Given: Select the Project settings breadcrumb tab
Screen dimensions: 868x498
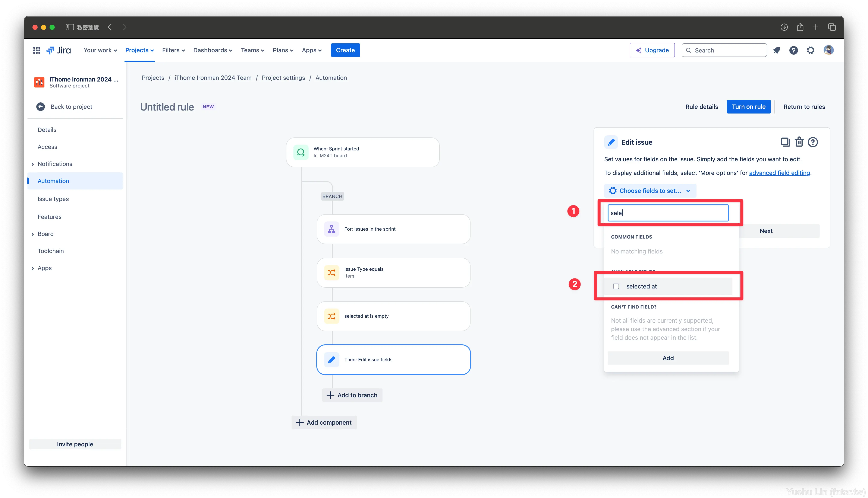Looking at the screenshot, I should (283, 77).
